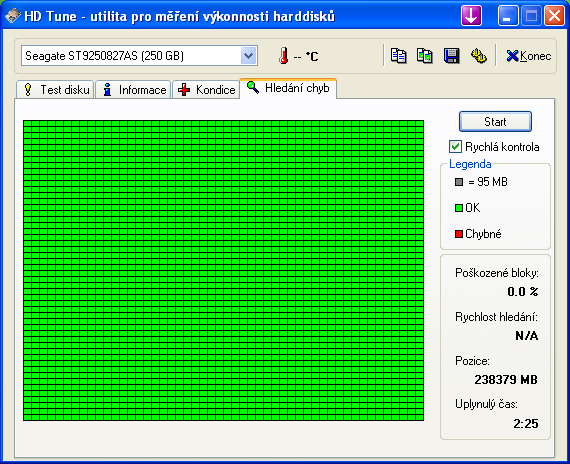Open the Seagate ST9250827AS drive dropdown
Screen dimensions: 570x464
pyautogui.click(x=249, y=56)
